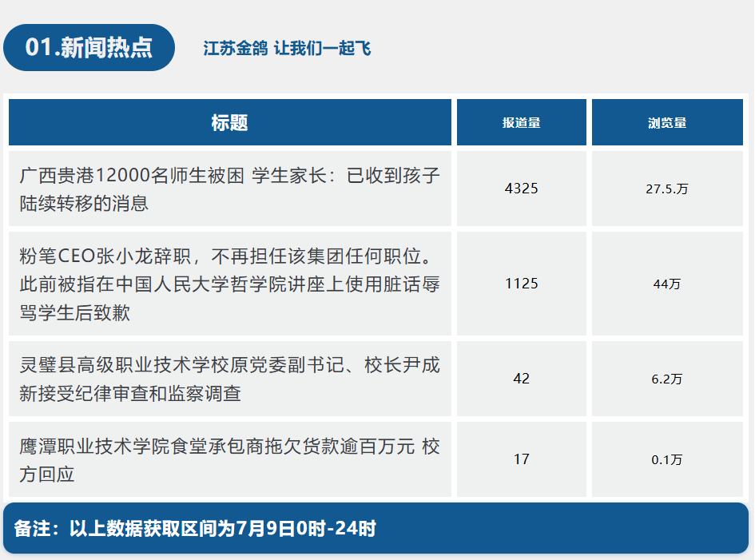755x560 pixels.
Task: Select the 4325 report count cell
Action: coord(522,189)
